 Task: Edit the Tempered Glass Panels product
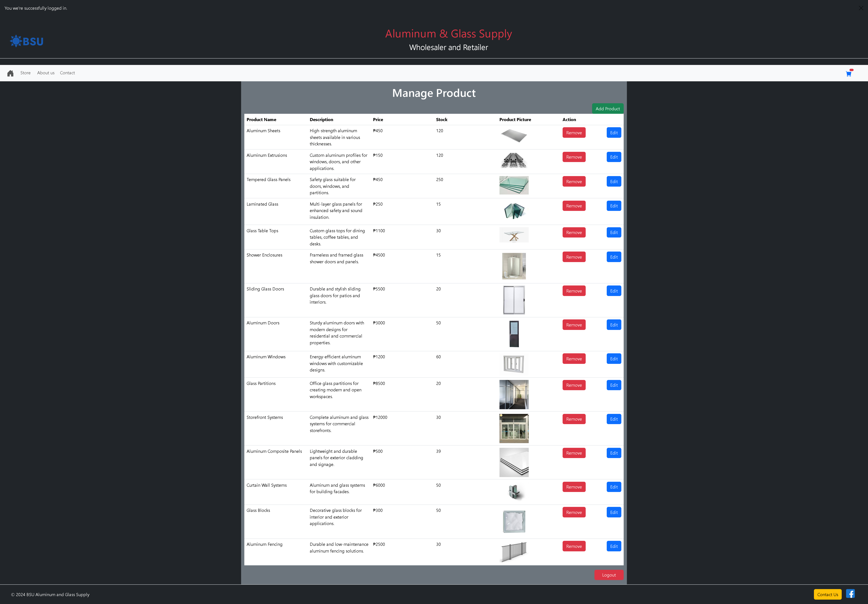pos(614,181)
